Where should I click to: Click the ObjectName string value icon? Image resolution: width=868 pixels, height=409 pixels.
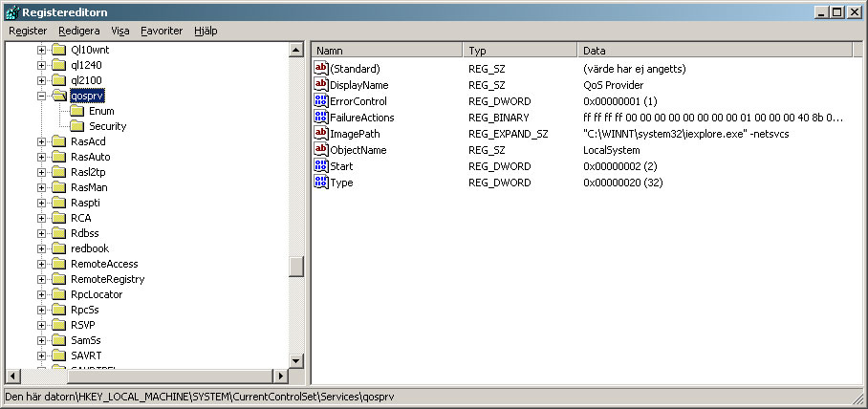[x=320, y=150]
